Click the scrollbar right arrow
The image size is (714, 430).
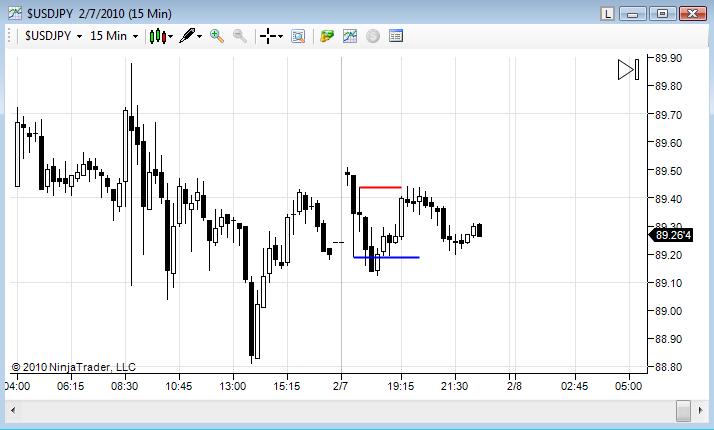pyautogui.click(x=700, y=410)
